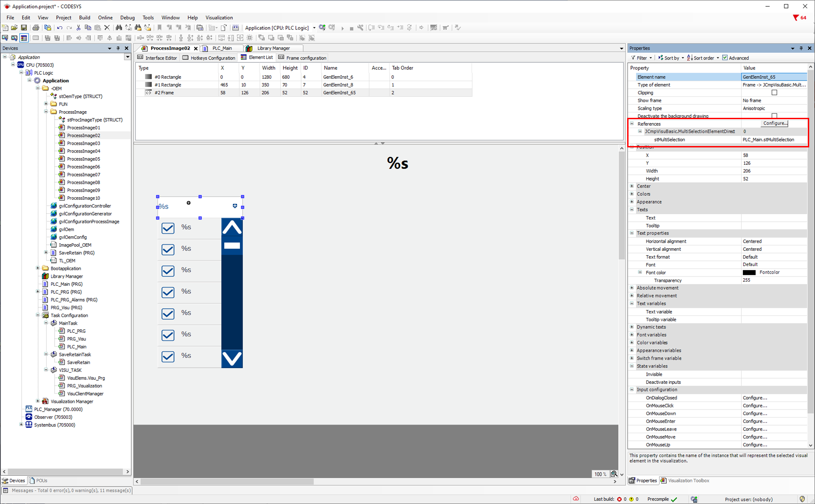Viewport: 815px width, 504px height.
Task: Click the Open file folder icon
Action: click(x=14, y=28)
